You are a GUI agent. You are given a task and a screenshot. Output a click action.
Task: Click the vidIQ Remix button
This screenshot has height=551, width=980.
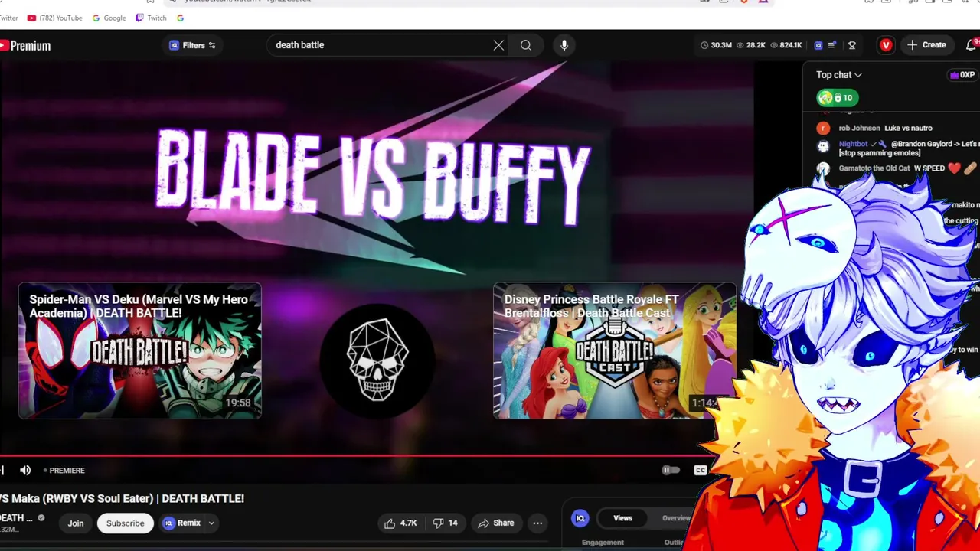coord(182,523)
